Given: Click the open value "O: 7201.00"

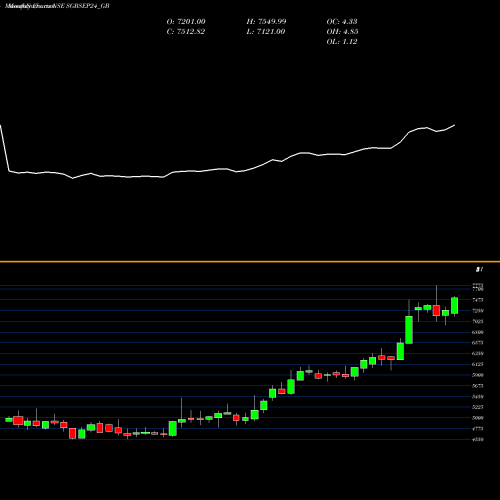Looking at the screenshot, I should click(186, 22).
